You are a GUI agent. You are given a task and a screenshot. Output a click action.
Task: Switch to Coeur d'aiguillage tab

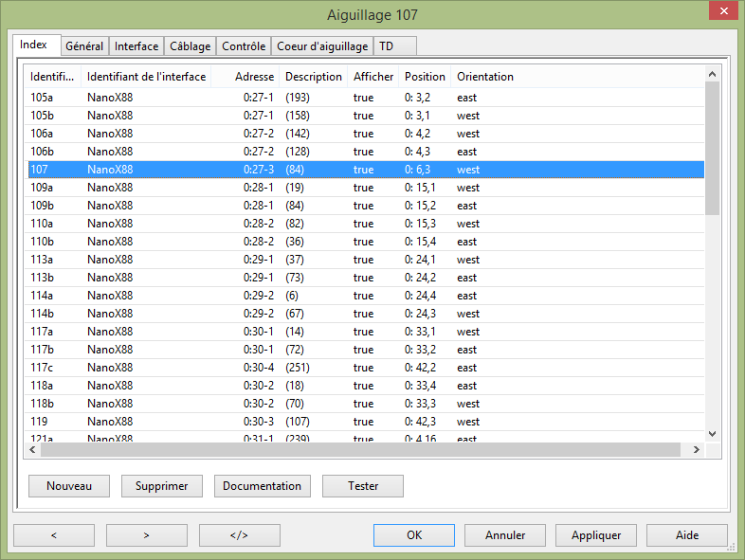[x=322, y=46]
